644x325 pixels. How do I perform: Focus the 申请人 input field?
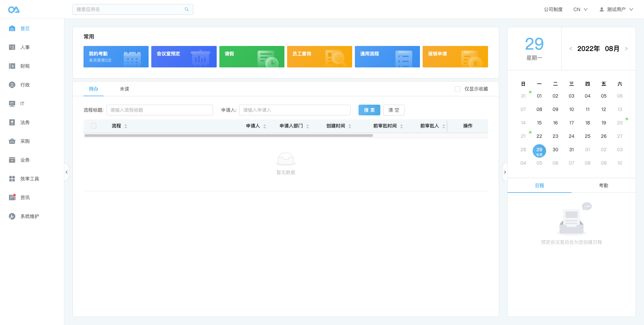295,110
